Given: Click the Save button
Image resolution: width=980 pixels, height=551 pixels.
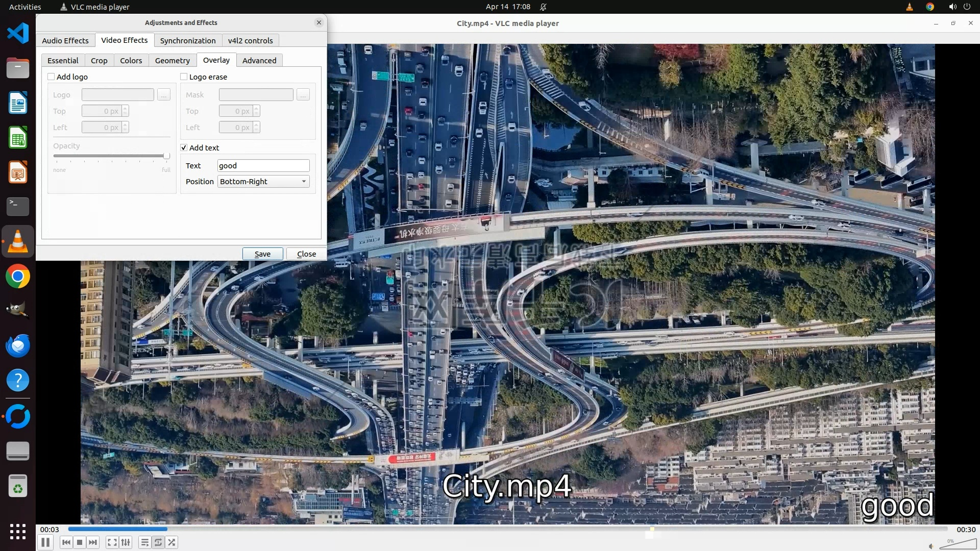Looking at the screenshot, I should click(x=262, y=254).
